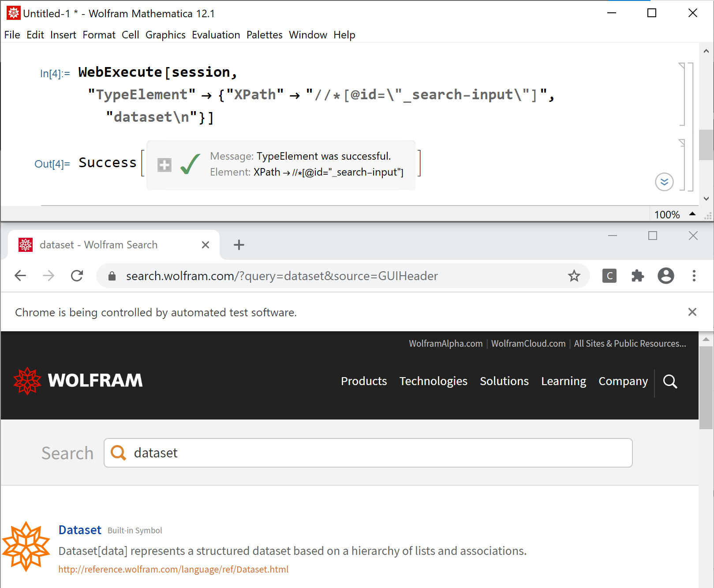Click the Wolfram header search magnifier
Viewport: 714px width, 588px height.
coord(670,381)
